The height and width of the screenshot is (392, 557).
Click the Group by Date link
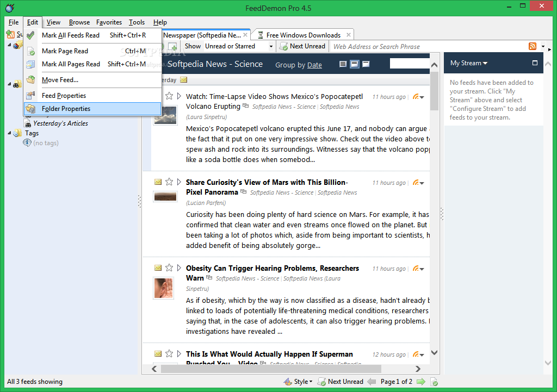[314, 65]
